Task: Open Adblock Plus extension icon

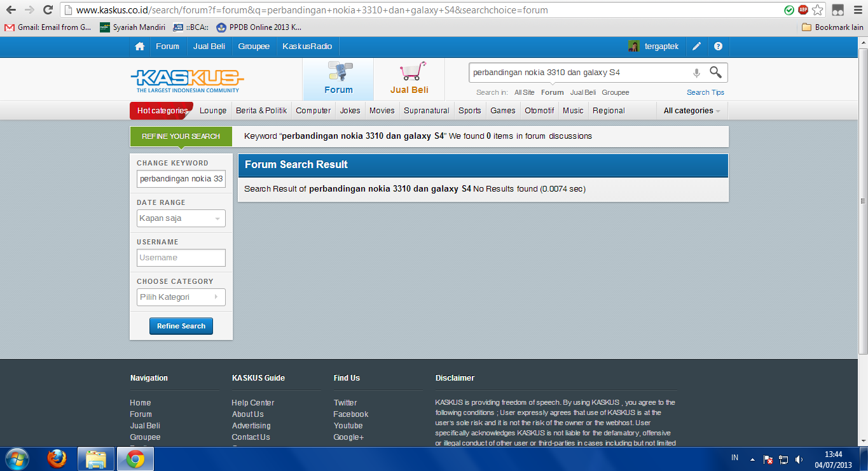Action: pyautogui.click(x=803, y=10)
